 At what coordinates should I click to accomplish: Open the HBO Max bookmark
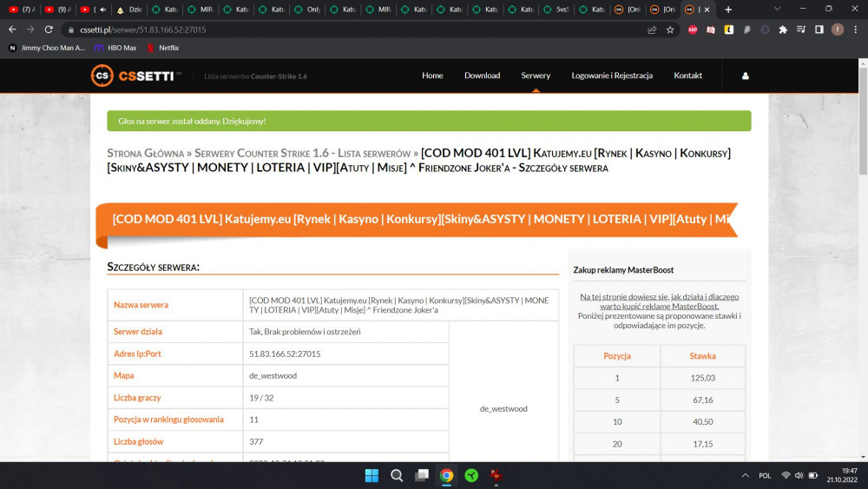[x=115, y=48]
